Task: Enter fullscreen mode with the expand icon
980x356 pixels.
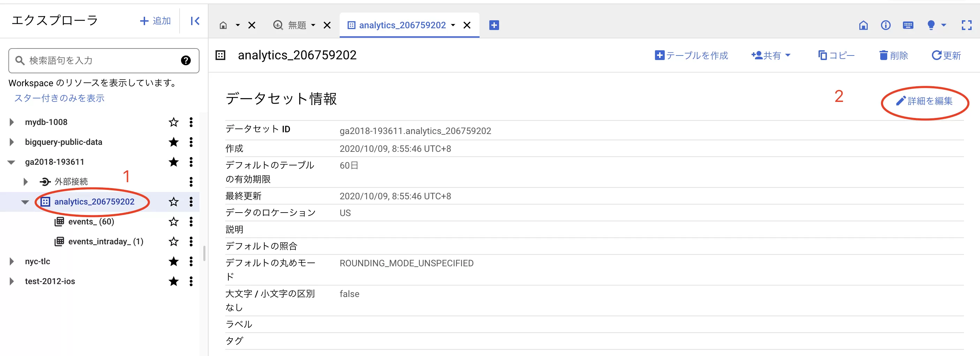Action: pos(966,25)
